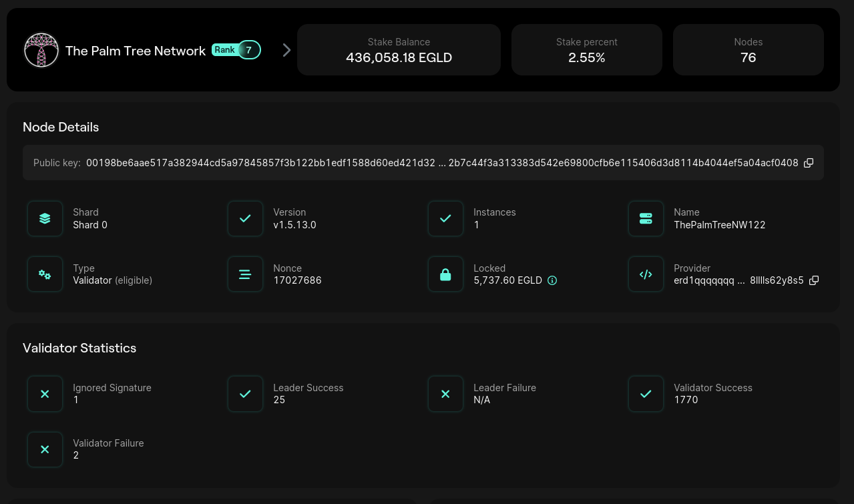Copy the node public key
Screen dimensions: 854x504
pyautogui.click(x=809, y=163)
